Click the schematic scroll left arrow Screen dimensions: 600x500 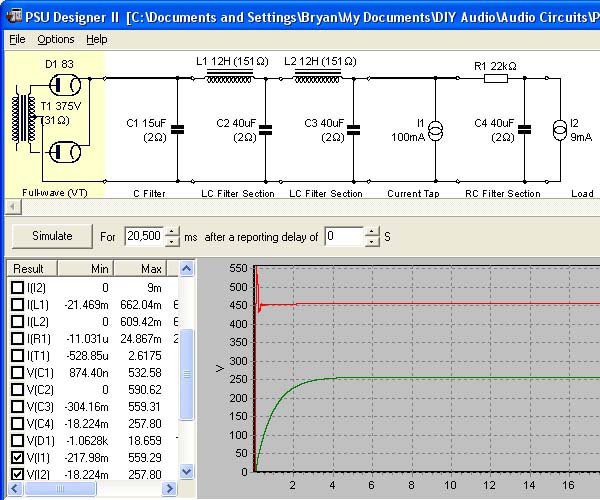[x=13, y=207]
